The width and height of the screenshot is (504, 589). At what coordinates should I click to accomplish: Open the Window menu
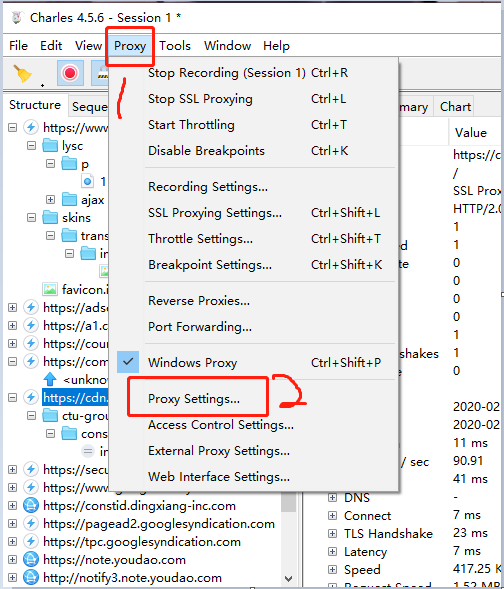click(x=228, y=46)
